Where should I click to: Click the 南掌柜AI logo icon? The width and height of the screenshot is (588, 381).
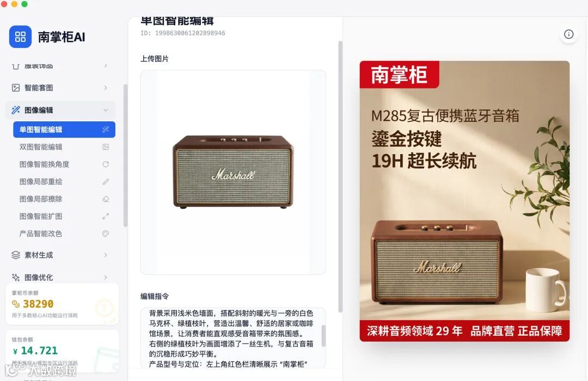[20, 37]
